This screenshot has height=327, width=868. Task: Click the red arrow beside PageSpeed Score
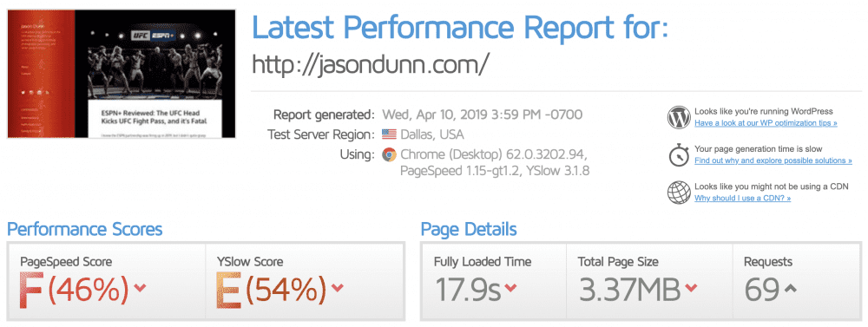140,288
